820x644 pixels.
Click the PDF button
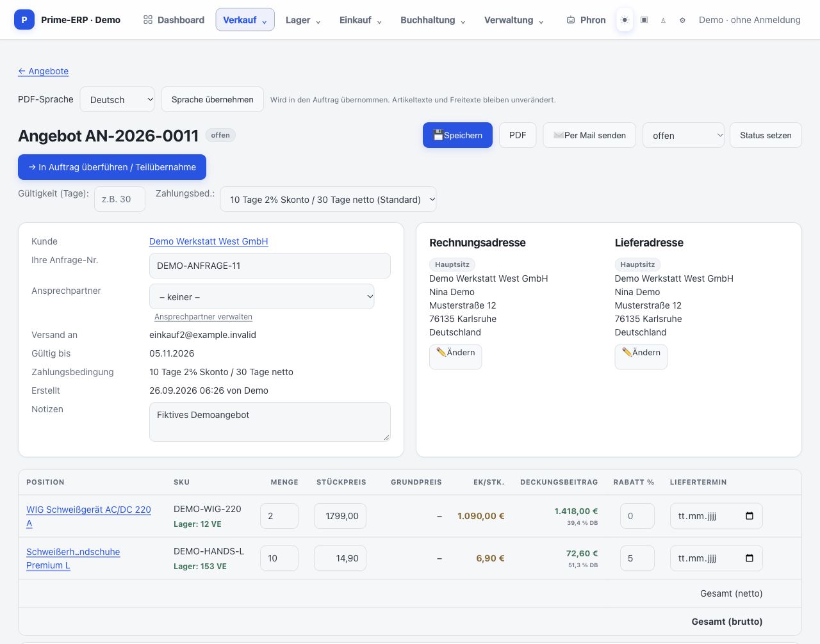[518, 135]
